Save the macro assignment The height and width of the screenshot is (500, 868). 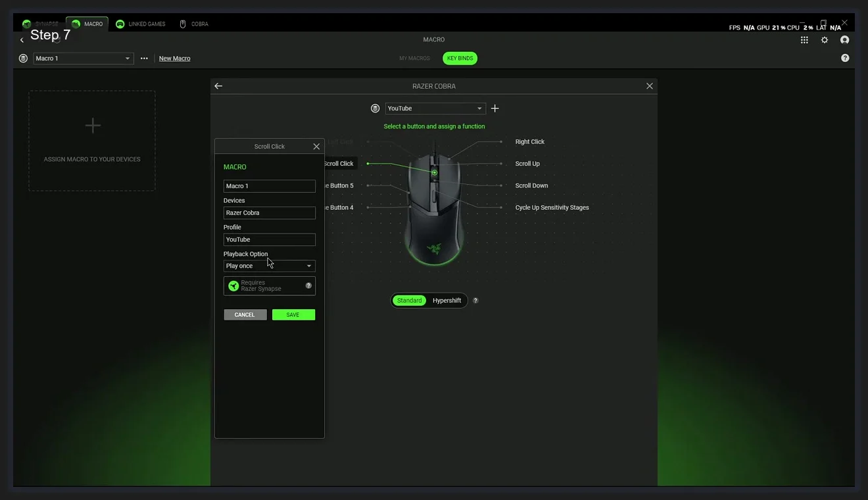293,314
